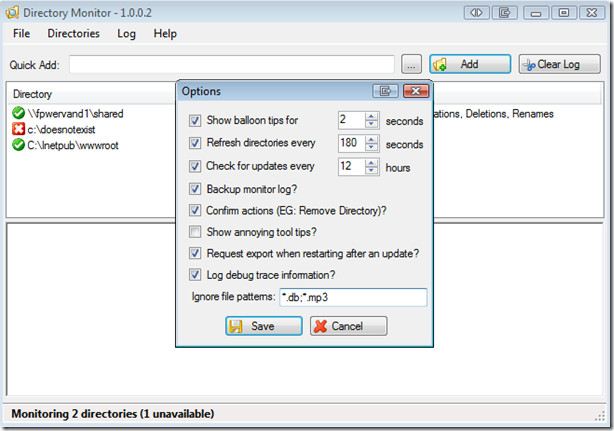Image resolution: width=614 pixels, height=431 pixels.
Task: Open the File menu
Action: pyautogui.click(x=22, y=34)
